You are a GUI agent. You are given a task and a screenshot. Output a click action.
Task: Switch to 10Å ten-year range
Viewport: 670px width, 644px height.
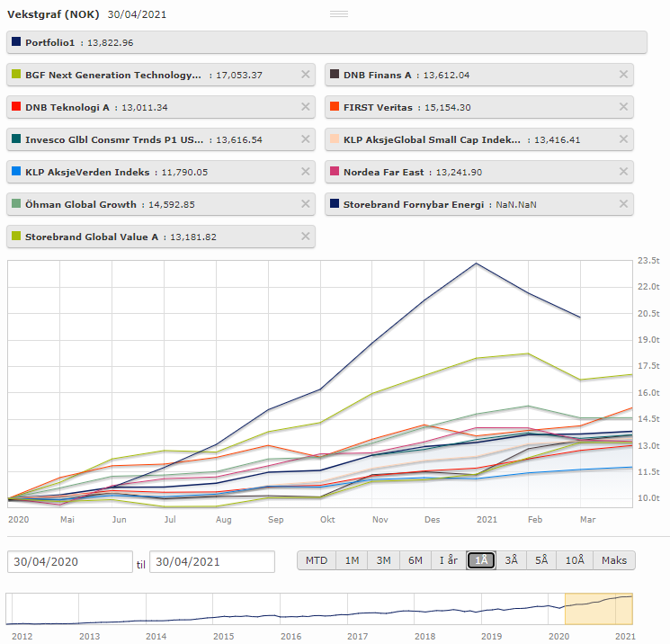coord(575,560)
